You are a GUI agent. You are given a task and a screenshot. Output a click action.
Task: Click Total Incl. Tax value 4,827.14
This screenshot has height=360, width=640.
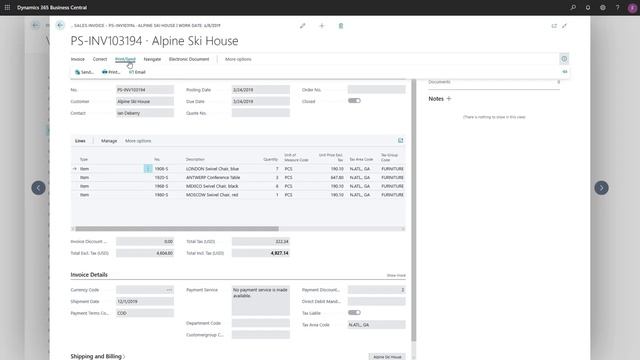(261, 253)
